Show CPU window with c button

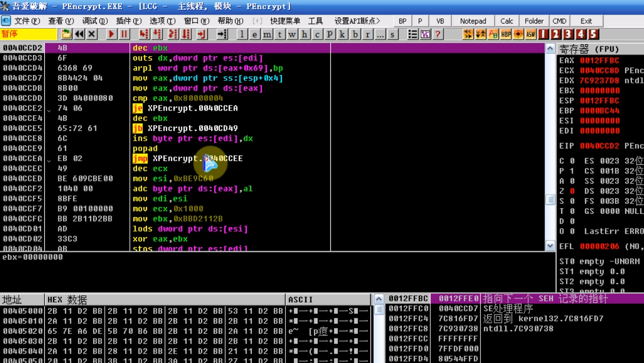coord(317,34)
